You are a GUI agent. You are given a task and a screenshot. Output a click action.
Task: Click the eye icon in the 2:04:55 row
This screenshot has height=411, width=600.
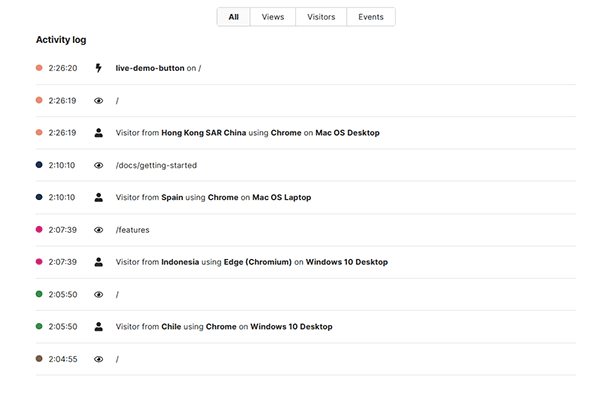pyautogui.click(x=98, y=358)
